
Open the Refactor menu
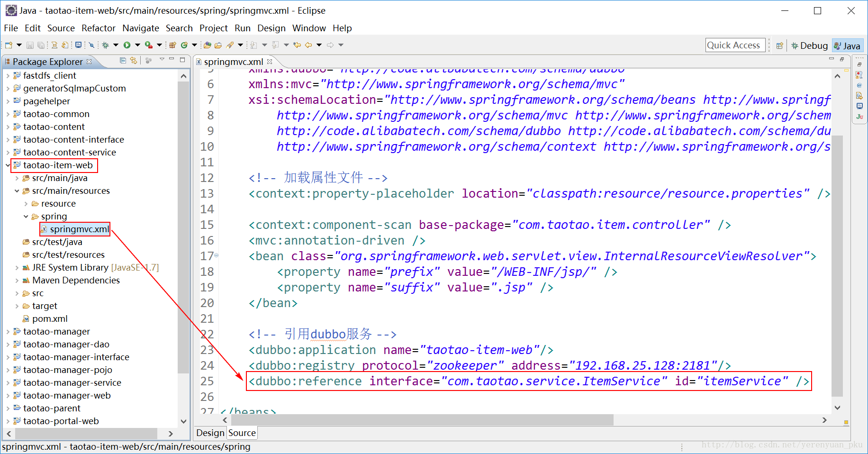click(99, 28)
